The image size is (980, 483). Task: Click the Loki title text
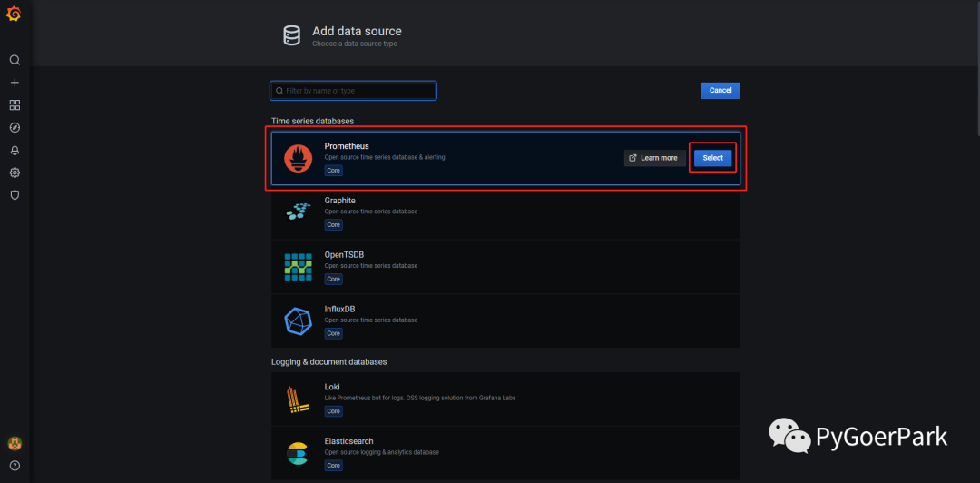(332, 387)
